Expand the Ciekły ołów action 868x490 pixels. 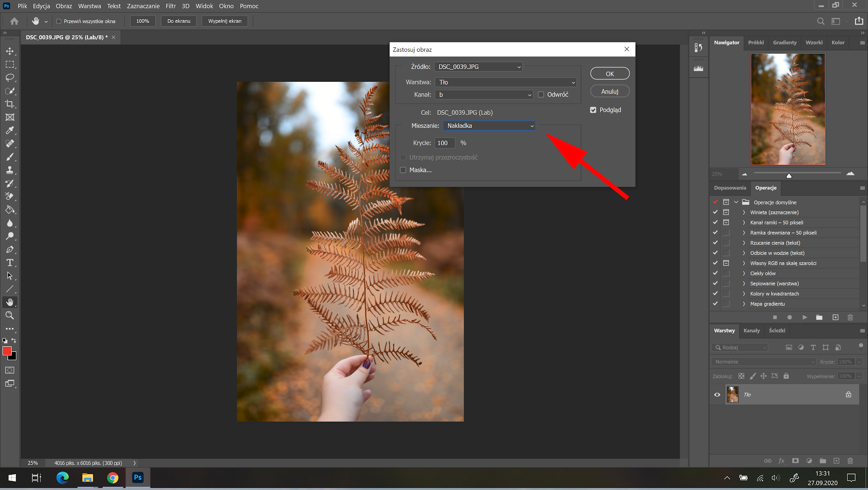744,273
